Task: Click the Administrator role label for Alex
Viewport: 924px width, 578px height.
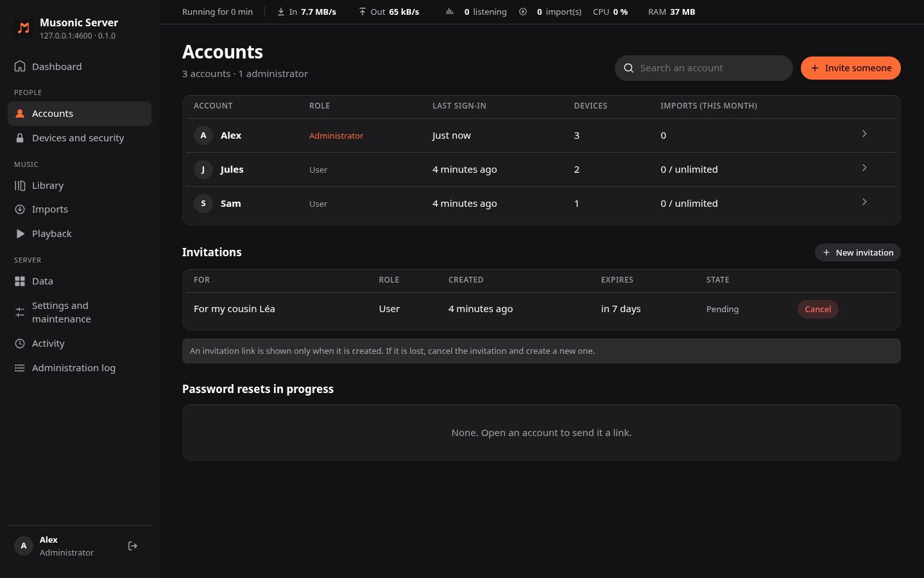Action: coord(336,136)
